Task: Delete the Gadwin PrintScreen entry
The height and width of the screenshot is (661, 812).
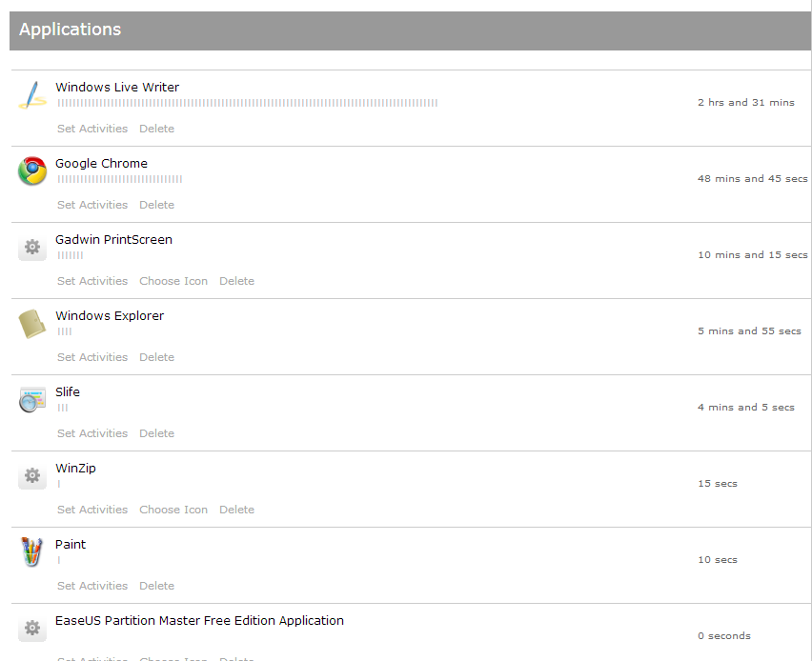Action: coord(236,281)
